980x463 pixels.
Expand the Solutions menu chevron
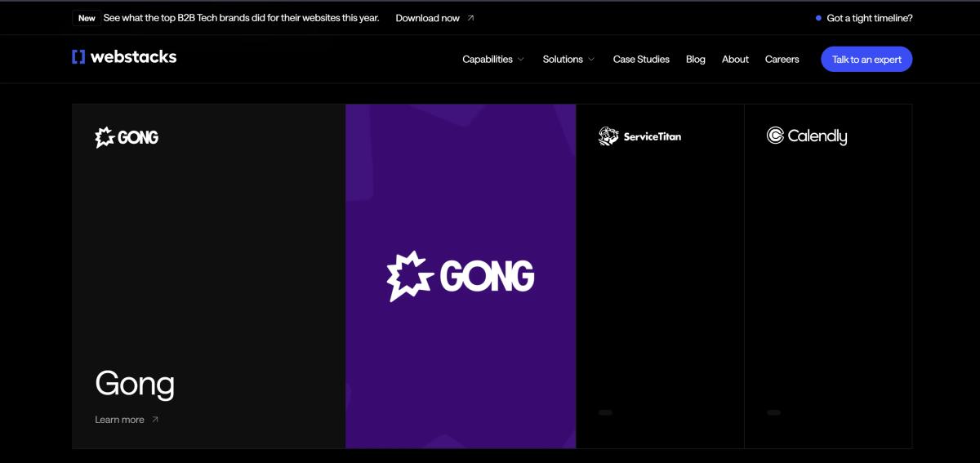[x=591, y=60]
